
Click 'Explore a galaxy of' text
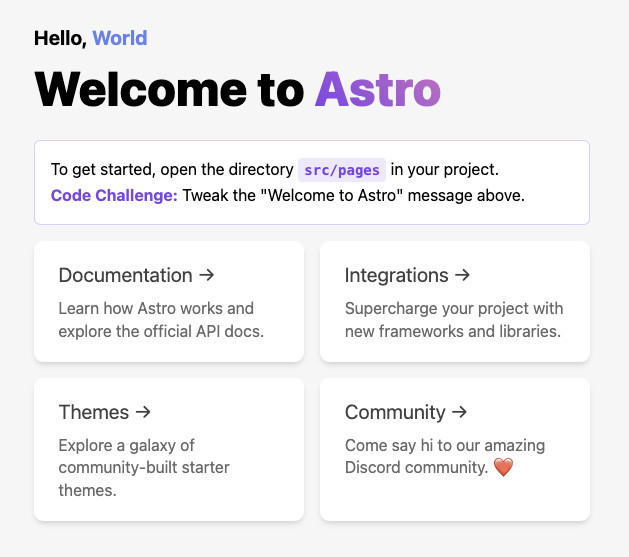[x=126, y=446]
